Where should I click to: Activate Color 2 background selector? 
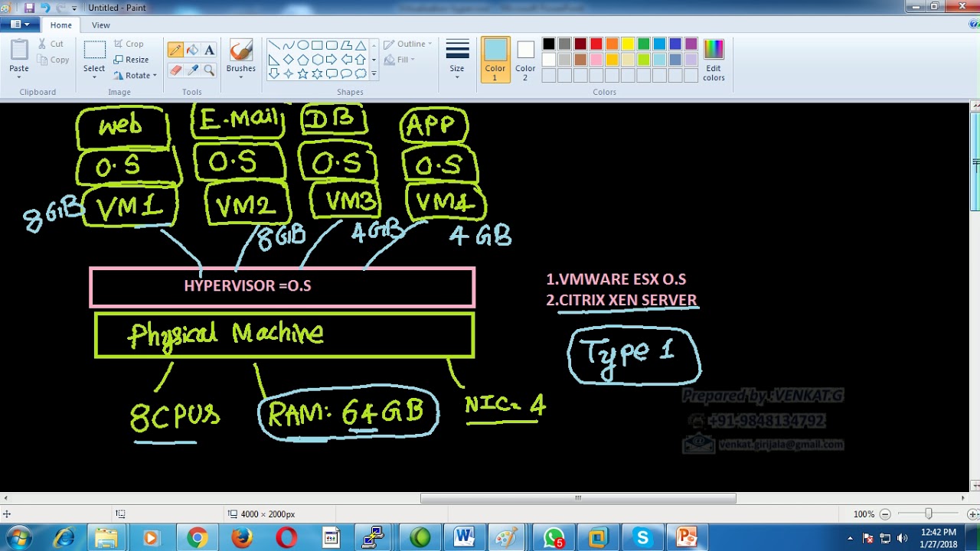coord(525,60)
